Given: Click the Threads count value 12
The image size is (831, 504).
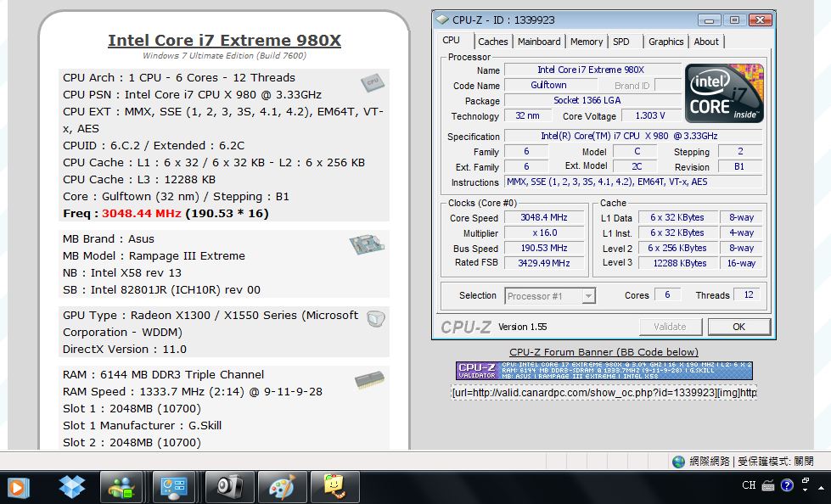Looking at the screenshot, I should click(x=749, y=294).
